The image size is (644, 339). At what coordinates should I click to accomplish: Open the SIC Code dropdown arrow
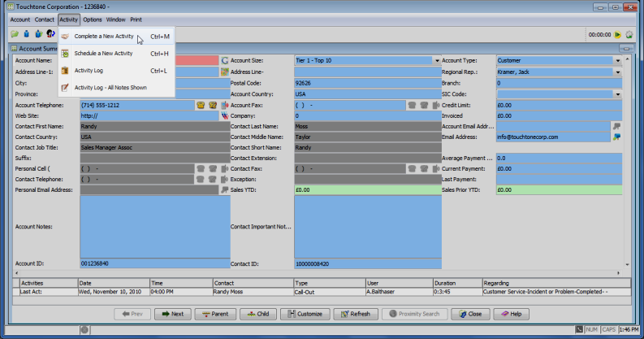pyautogui.click(x=618, y=94)
